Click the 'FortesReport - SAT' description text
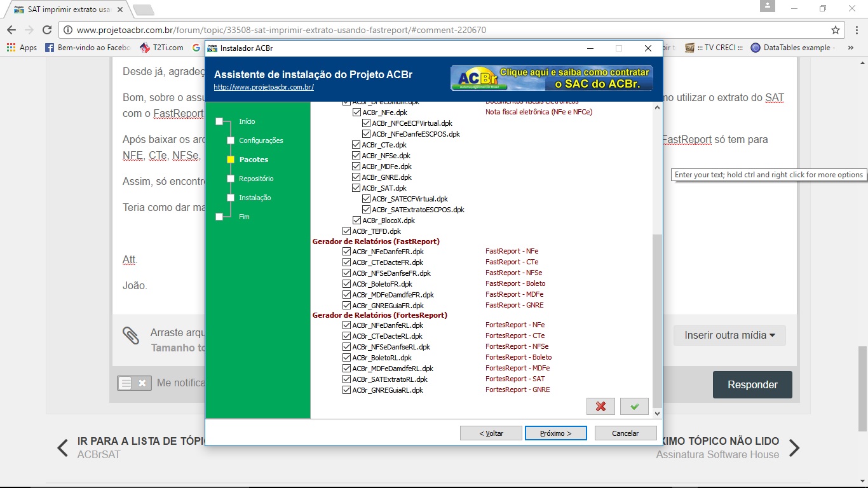 pyautogui.click(x=515, y=379)
